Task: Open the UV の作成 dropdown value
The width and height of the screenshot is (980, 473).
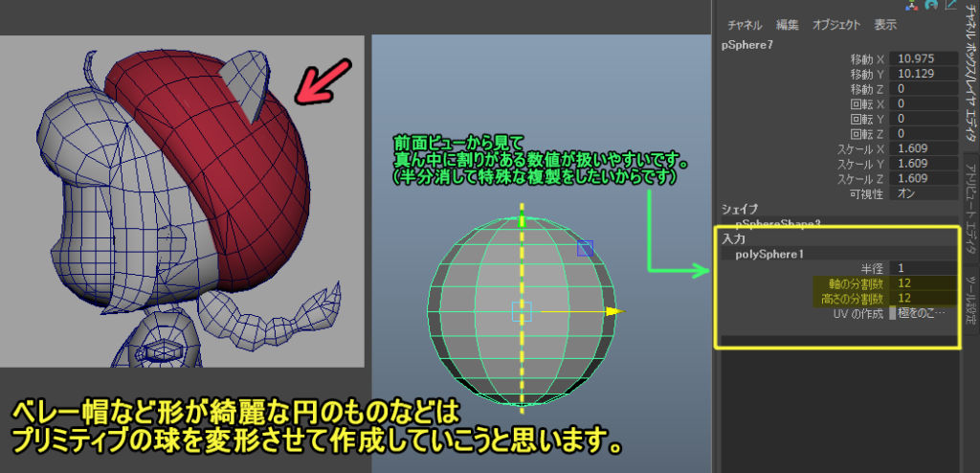Action: tap(924, 313)
